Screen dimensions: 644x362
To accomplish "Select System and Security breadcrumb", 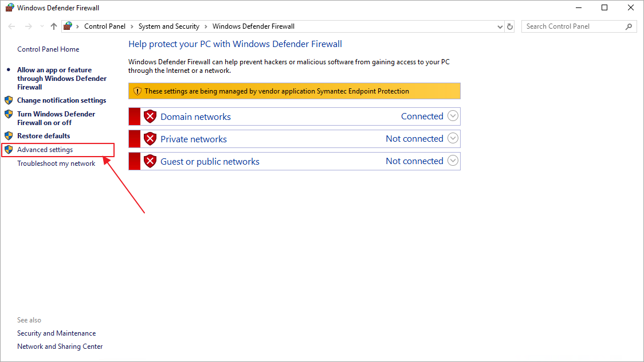I will click(169, 26).
